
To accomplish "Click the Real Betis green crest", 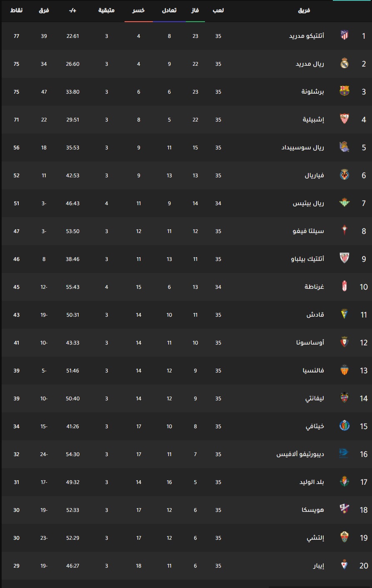I will pyautogui.click(x=345, y=202).
